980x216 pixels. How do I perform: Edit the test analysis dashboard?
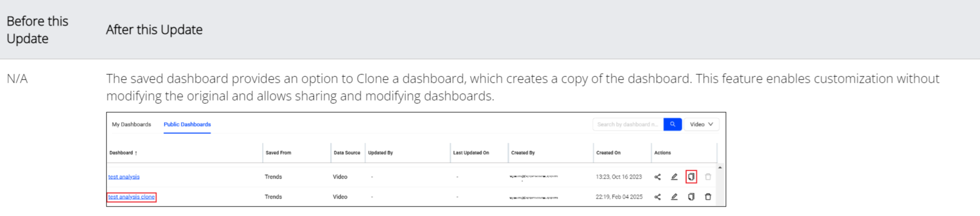point(674,177)
